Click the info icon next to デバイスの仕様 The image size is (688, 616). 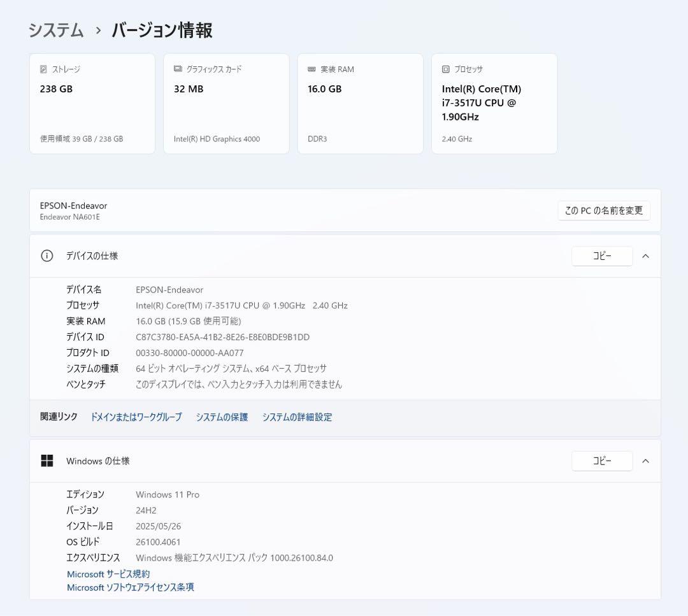tap(47, 256)
